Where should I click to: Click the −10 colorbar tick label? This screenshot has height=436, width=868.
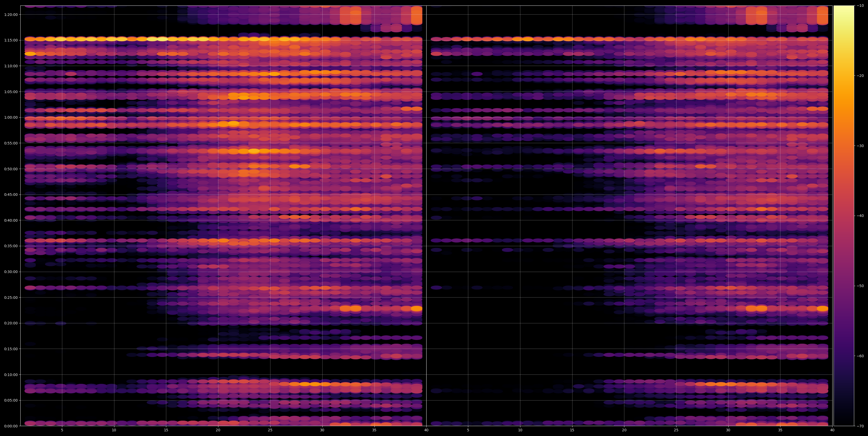pyautogui.click(x=860, y=5)
